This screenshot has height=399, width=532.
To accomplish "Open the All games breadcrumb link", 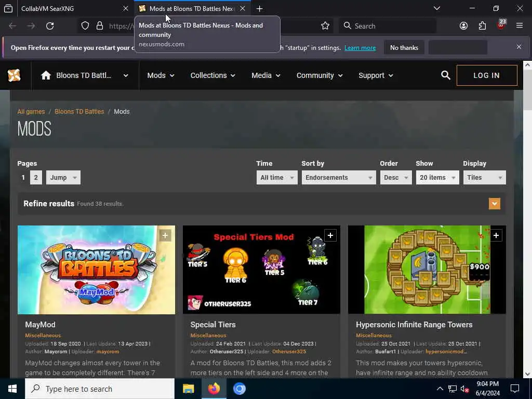I will tap(31, 112).
